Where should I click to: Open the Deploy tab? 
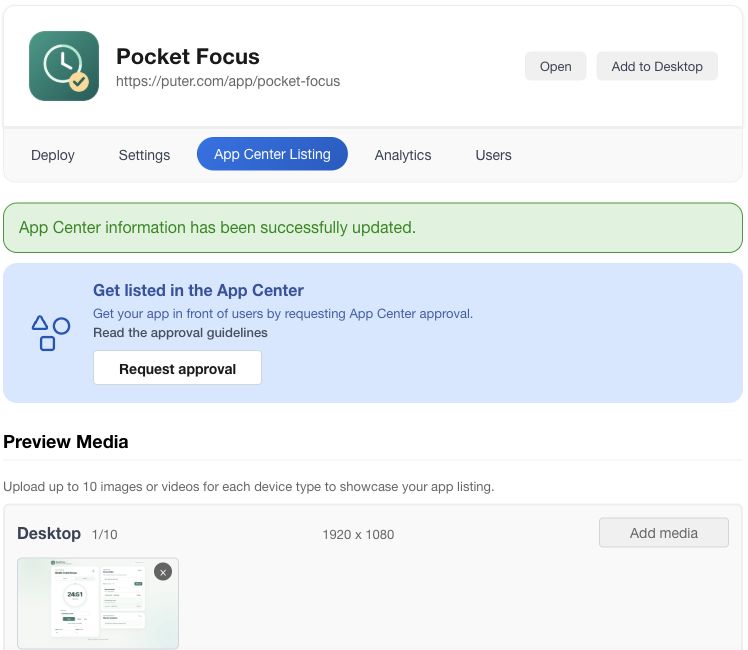tap(52, 155)
